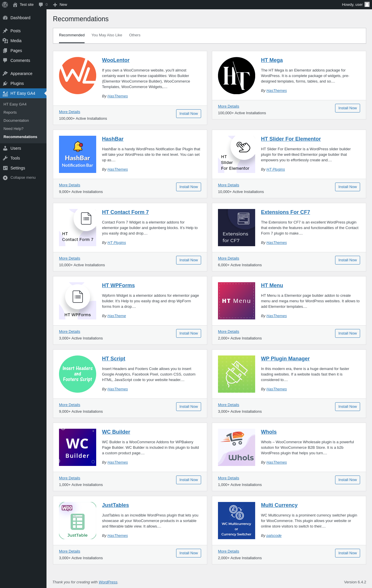372x588 pixels.
Task: Open Settings in the sidebar
Action: 18,168
